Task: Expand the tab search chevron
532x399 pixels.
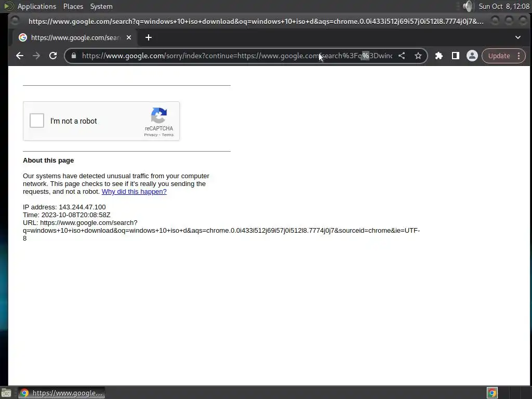Action: tap(518, 37)
